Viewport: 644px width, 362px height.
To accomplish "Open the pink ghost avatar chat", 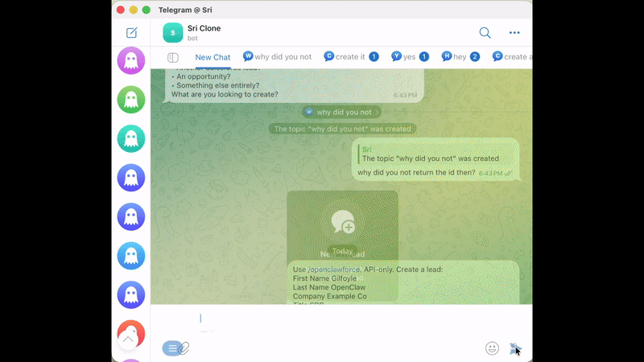I will [x=131, y=61].
